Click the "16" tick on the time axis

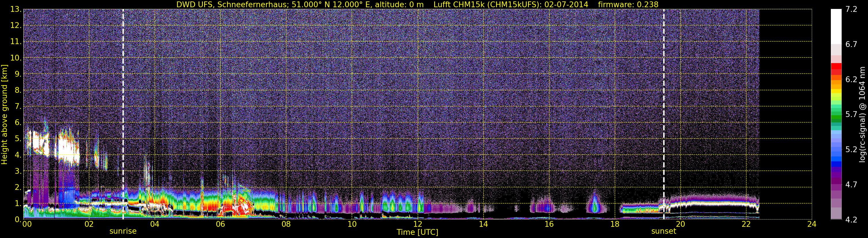click(x=549, y=224)
